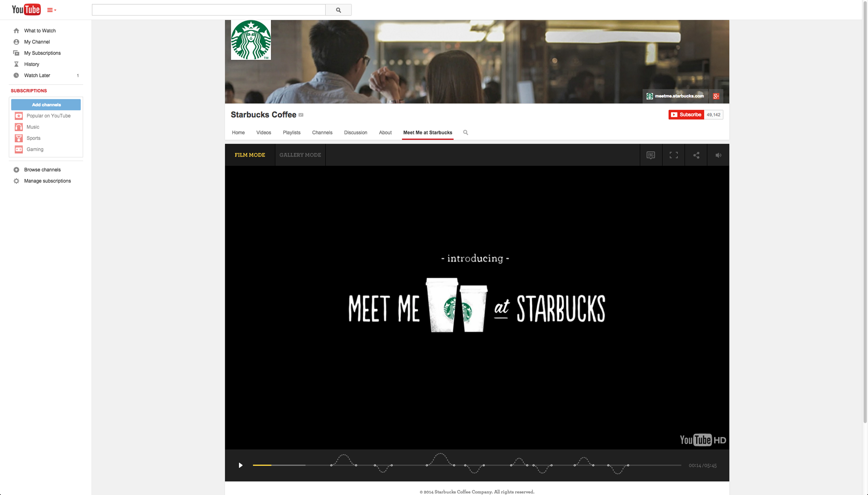Click the YouTube logo

26,10
